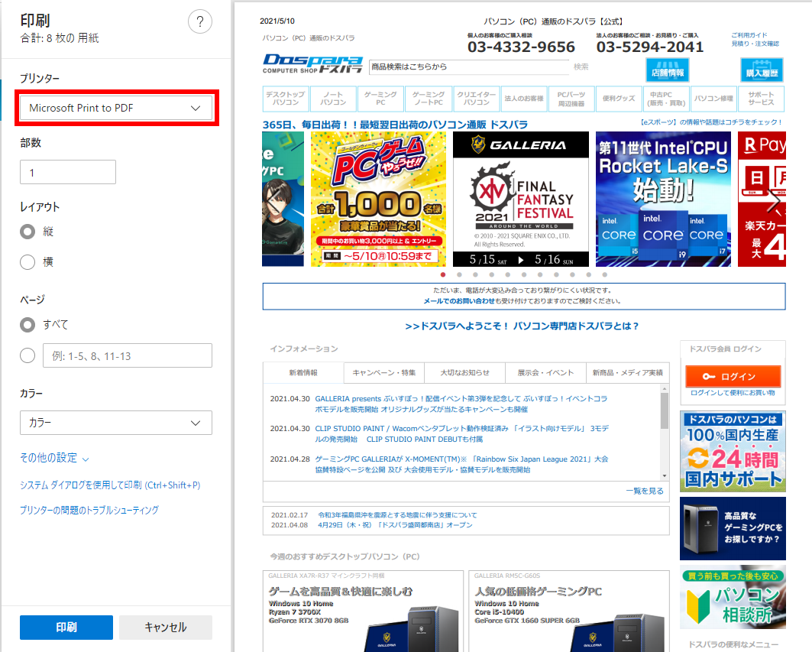Open the クリエイターパソコン nav menu item

pos(477,99)
